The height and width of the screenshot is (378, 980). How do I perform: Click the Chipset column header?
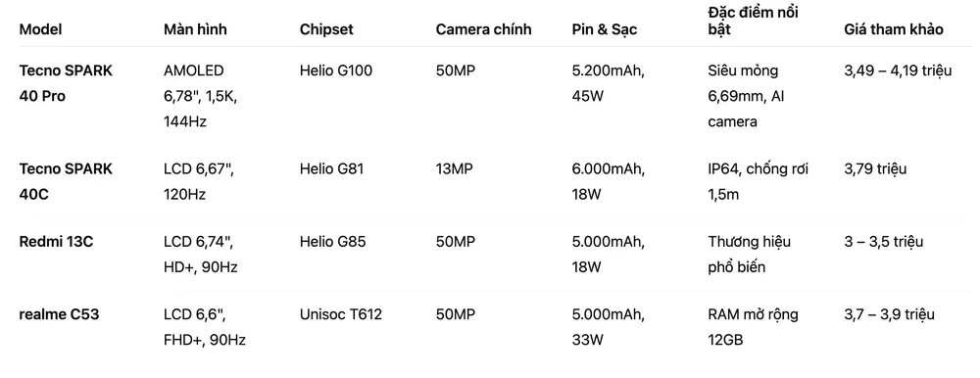tap(326, 29)
